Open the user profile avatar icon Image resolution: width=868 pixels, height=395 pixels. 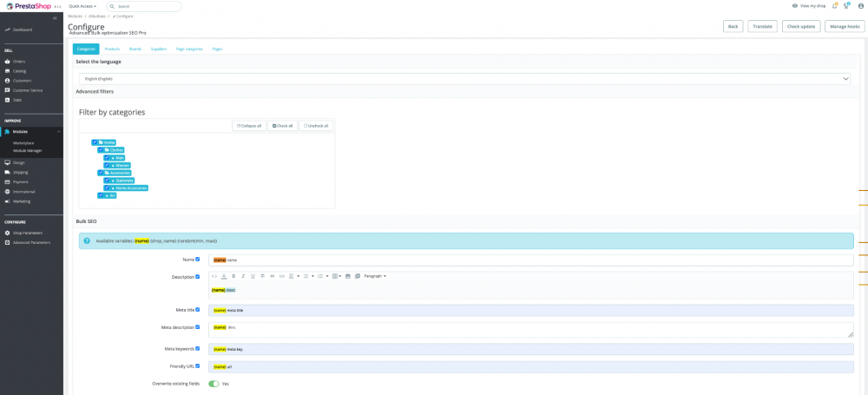(x=860, y=6)
